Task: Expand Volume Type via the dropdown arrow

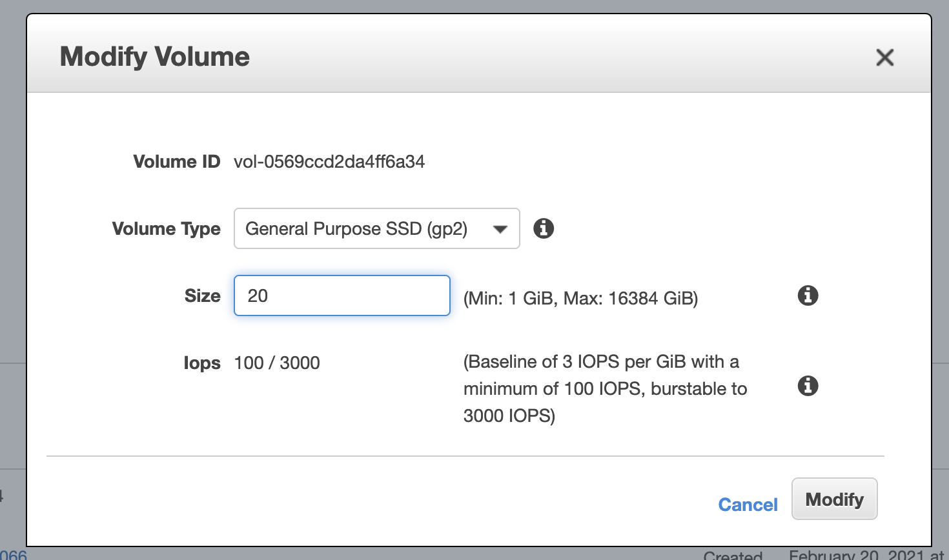Action: (500, 229)
